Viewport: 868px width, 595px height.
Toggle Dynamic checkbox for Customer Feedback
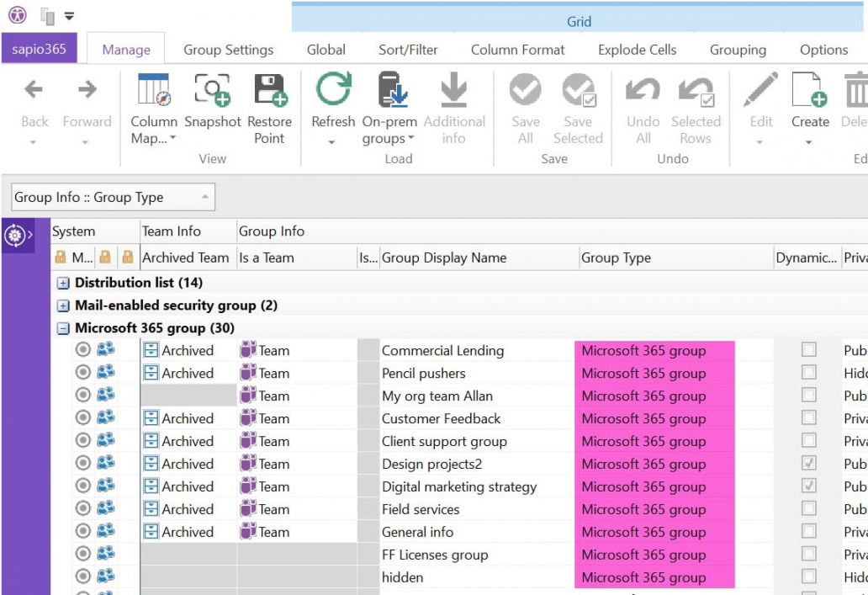[x=809, y=417]
